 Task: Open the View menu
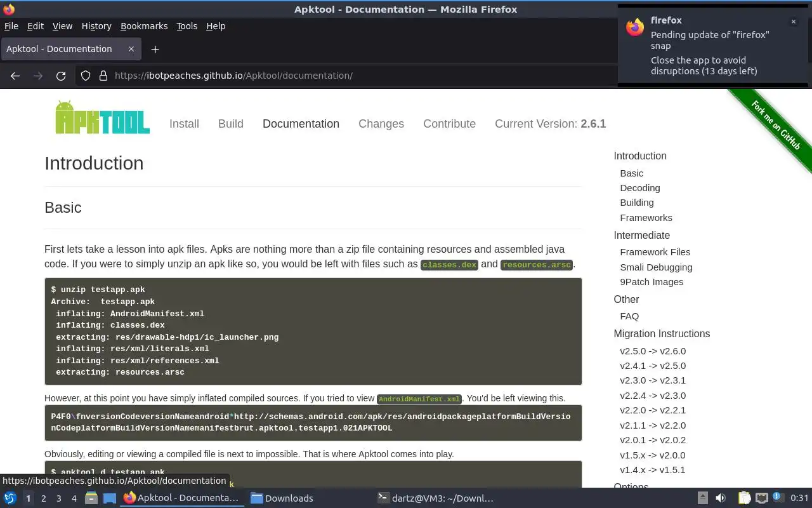pyautogui.click(x=62, y=26)
